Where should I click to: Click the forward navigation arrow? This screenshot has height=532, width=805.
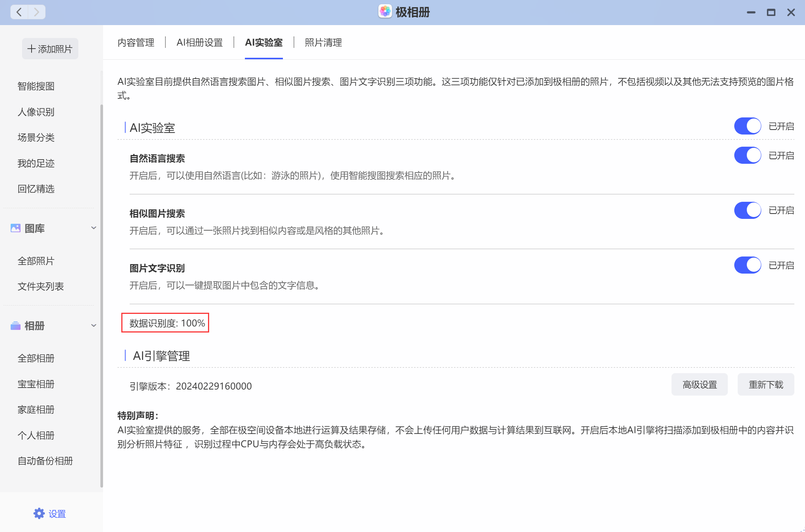coord(37,12)
